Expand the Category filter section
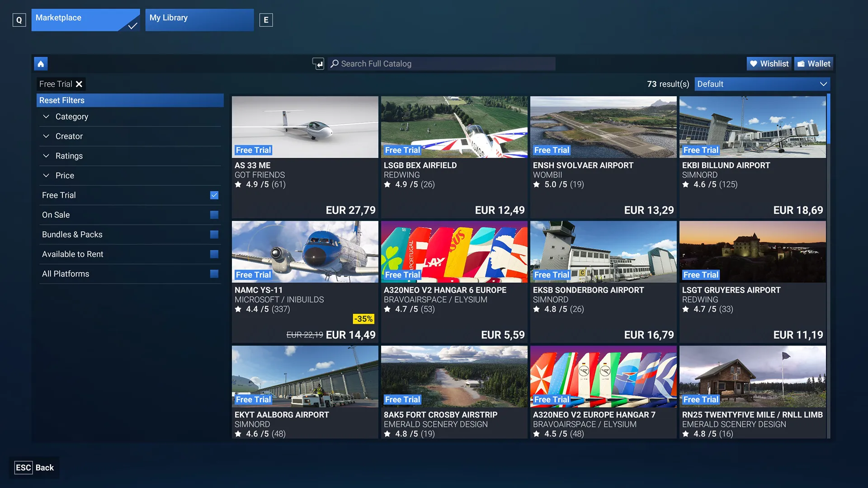 (x=72, y=117)
